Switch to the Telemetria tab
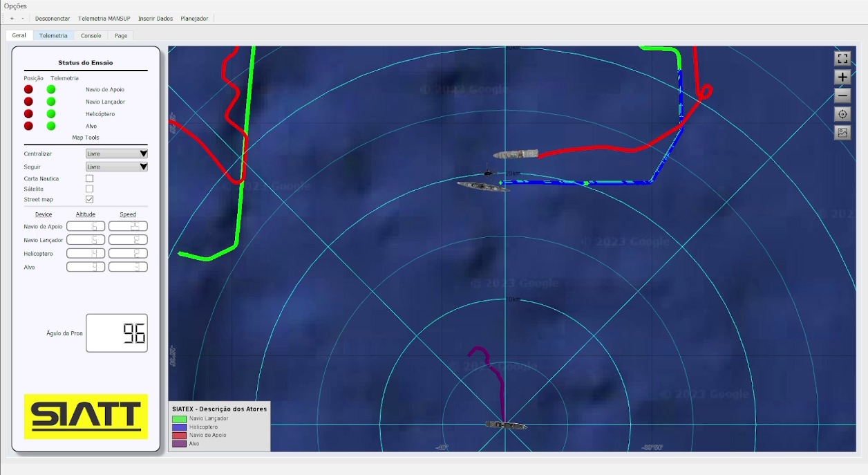 53,35
